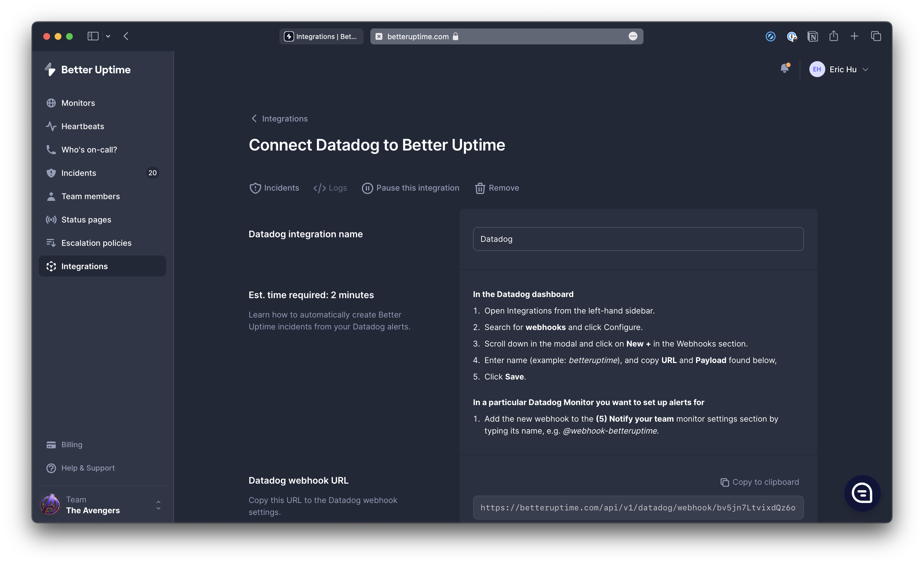Click the Connect Datadog to Better Uptime title
The image size is (924, 565).
tap(377, 145)
